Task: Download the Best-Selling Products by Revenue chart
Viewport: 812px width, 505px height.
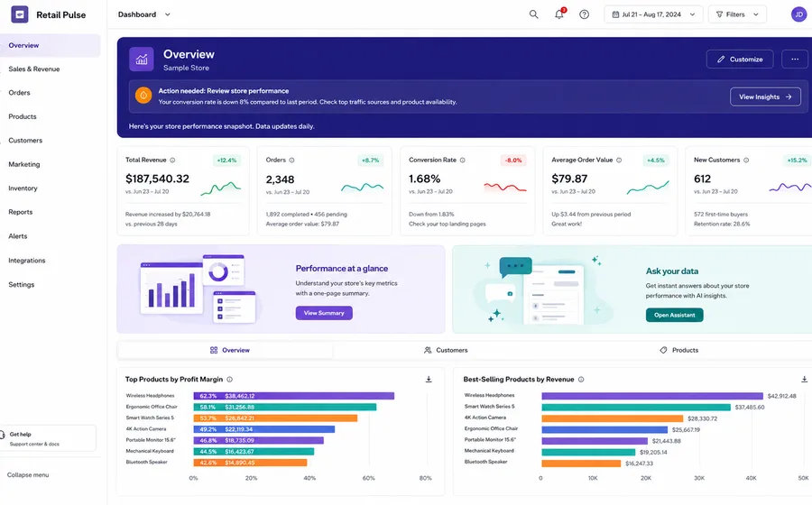Action: pos(804,380)
